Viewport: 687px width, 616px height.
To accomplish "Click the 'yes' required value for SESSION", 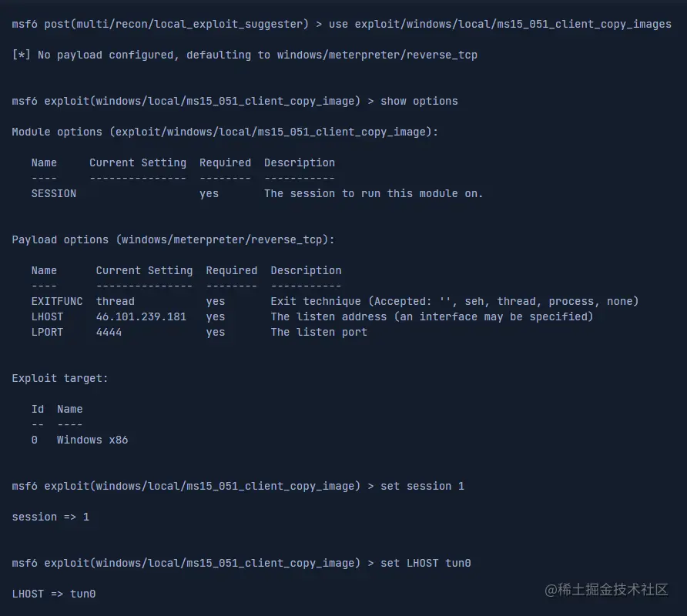I will tap(209, 193).
